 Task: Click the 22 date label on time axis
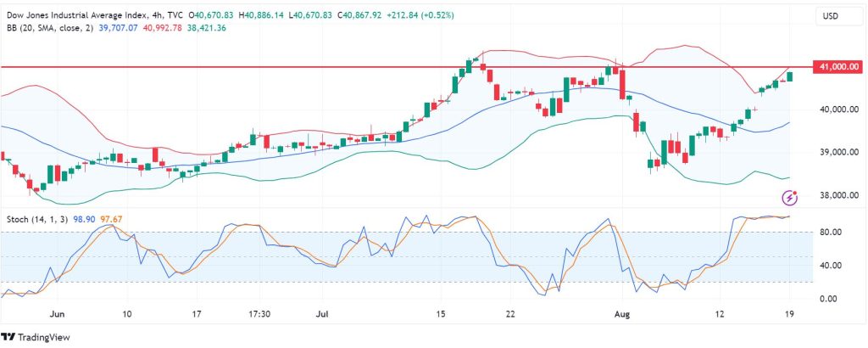tap(510, 314)
